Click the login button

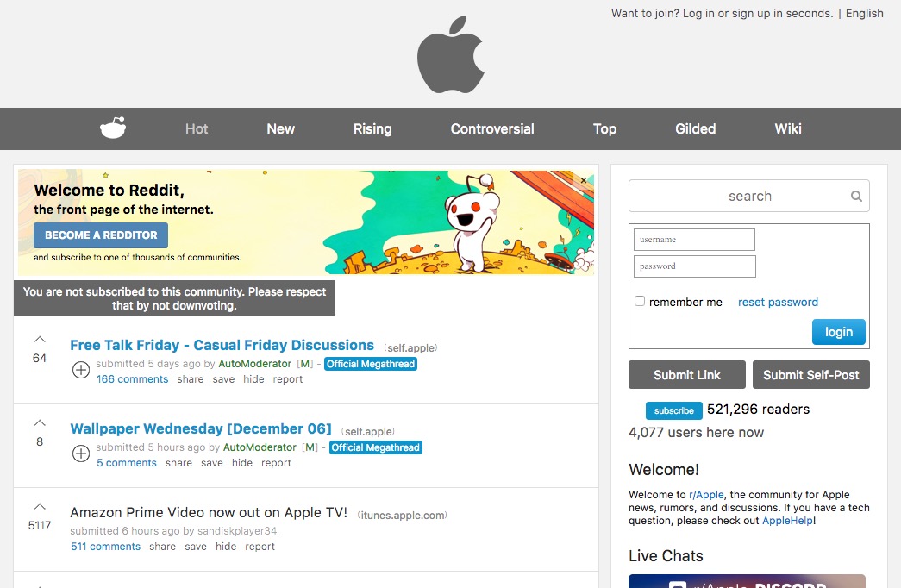(x=838, y=332)
